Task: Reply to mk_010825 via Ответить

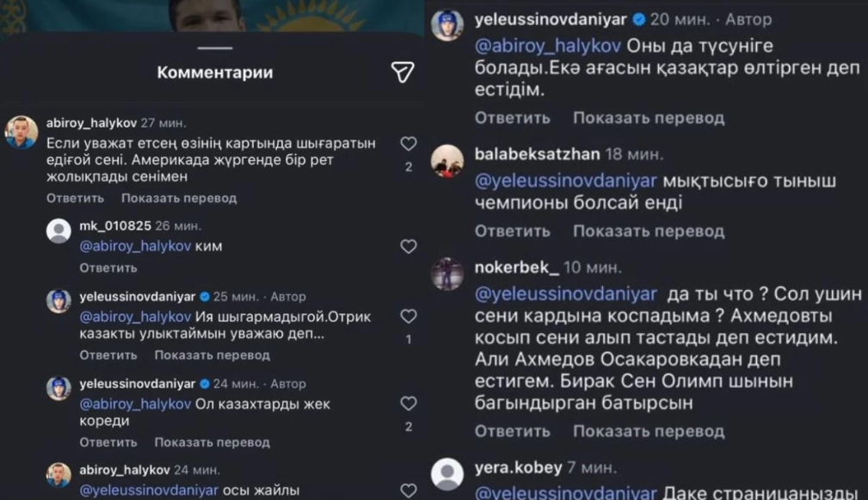Action: 108,268
